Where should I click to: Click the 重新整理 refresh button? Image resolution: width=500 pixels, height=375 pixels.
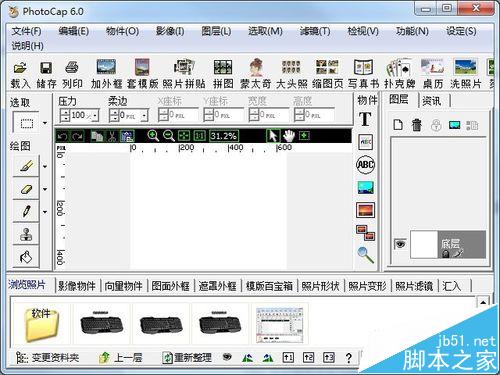point(187,358)
